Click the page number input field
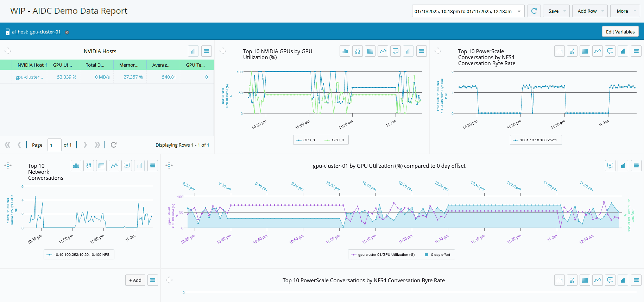 54,145
